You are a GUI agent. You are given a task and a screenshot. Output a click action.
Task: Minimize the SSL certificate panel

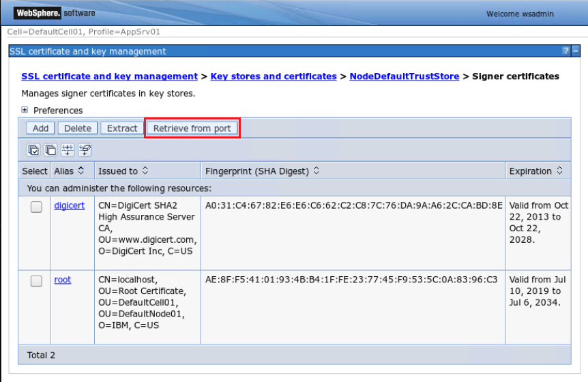point(576,50)
